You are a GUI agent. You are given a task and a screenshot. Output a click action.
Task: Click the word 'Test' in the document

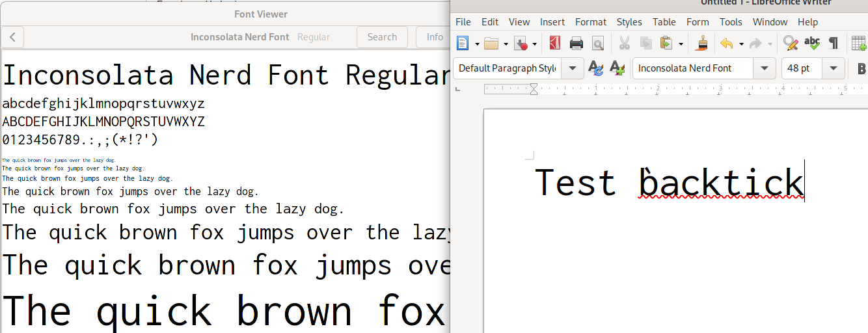(x=575, y=182)
